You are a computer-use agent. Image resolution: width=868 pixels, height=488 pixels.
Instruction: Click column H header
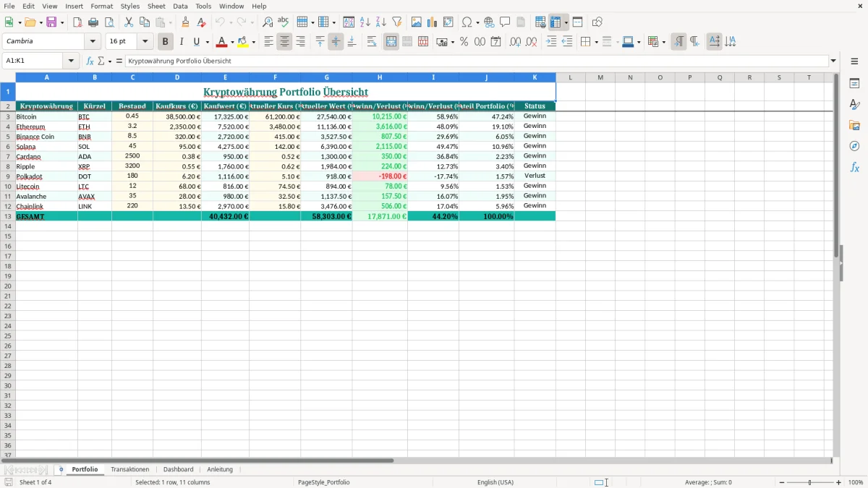pyautogui.click(x=380, y=77)
